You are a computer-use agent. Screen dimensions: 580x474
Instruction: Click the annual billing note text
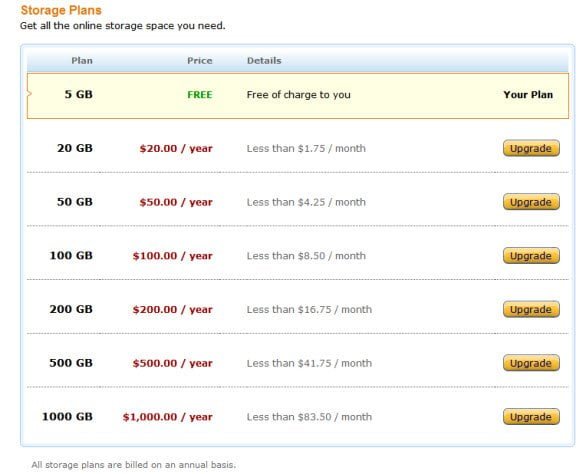click(x=134, y=465)
